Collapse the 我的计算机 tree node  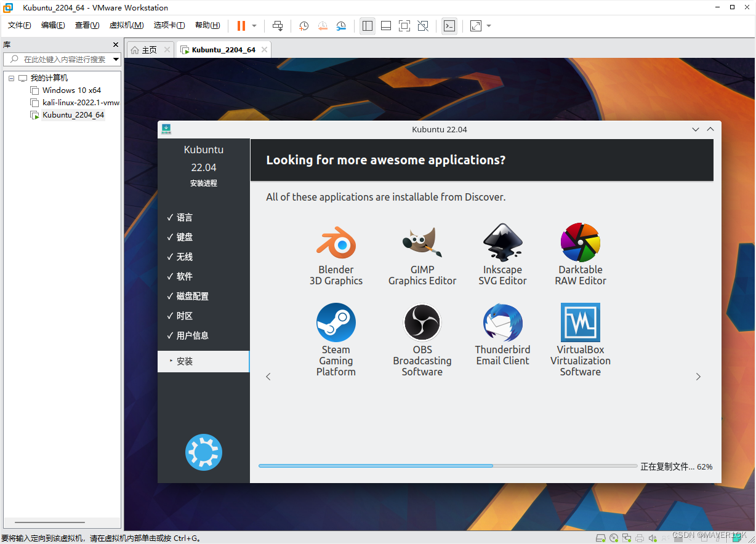tap(11, 78)
